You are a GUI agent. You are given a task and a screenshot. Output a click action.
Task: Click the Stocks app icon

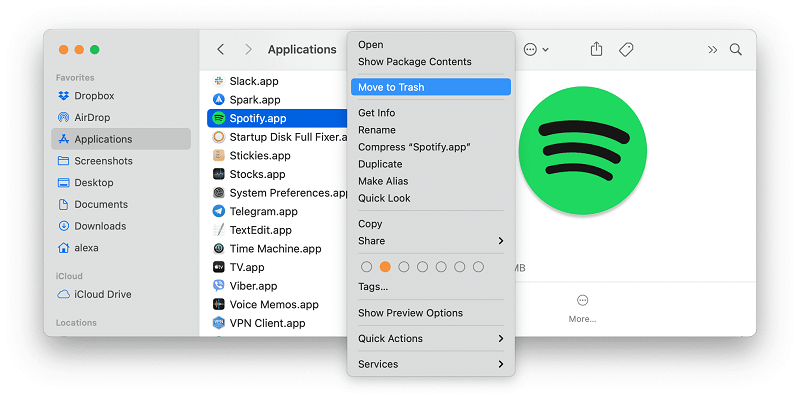point(219,174)
